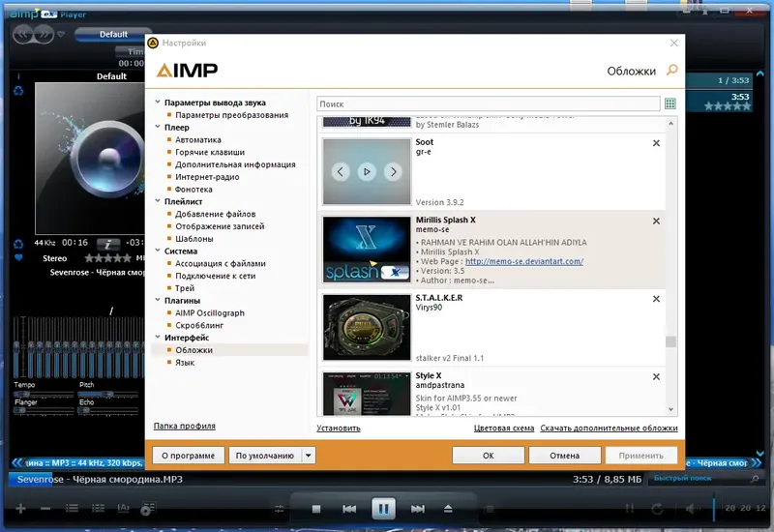
Task: Click the forward arrows button in player header
Action: tap(44, 35)
